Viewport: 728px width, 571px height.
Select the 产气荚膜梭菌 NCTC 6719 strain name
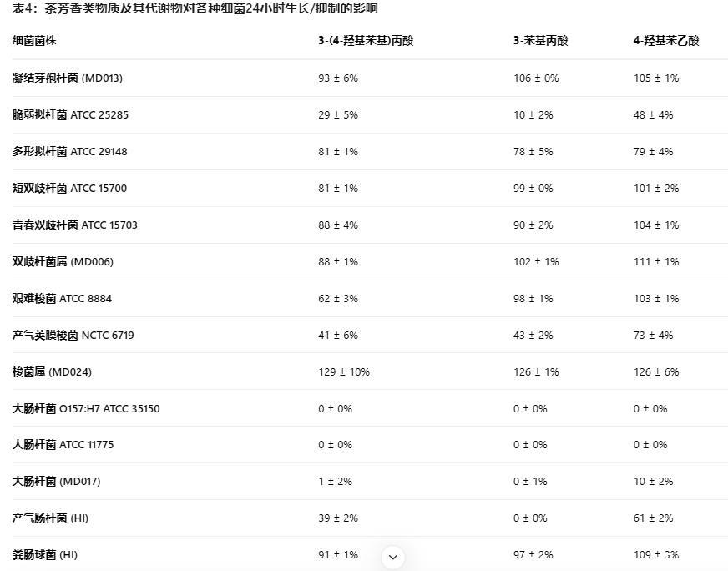(x=73, y=336)
